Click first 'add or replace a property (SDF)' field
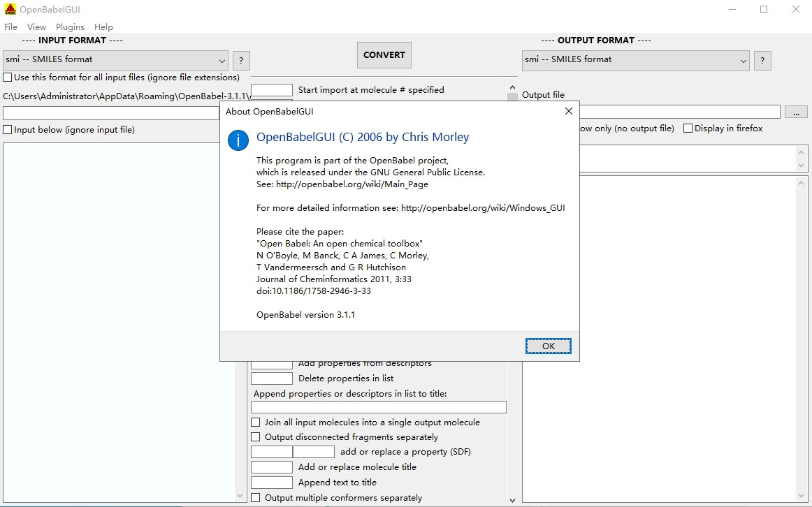Screen dimensions: 812x507 (272, 452)
